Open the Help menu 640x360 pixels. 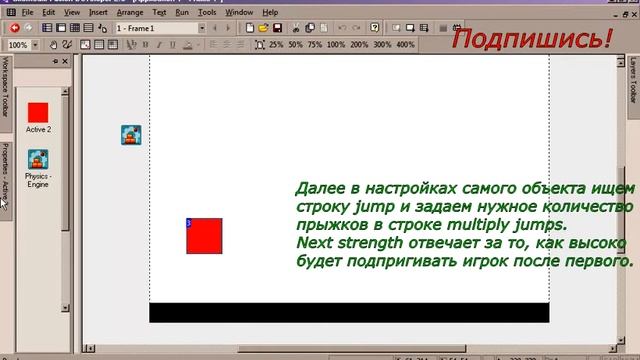[x=270, y=13]
